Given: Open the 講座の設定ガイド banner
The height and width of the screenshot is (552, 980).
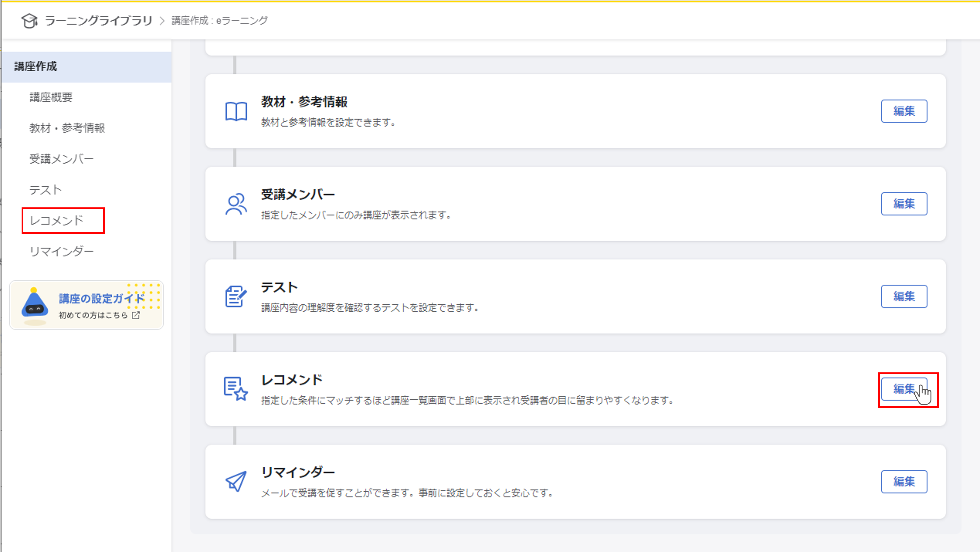Looking at the screenshot, I should click(x=86, y=305).
